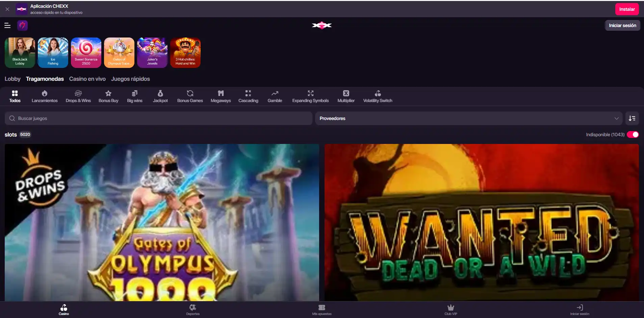This screenshot has width=644, height=318.
Task: Open Mis apuestas in bottom navigation
Action: pos(322,310)
